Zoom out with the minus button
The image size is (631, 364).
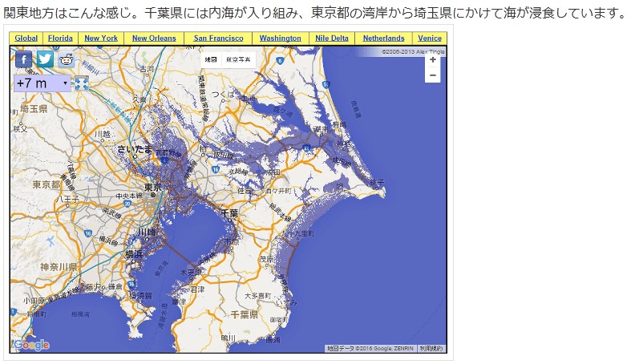pyautogui.click(x=433, y=75)
